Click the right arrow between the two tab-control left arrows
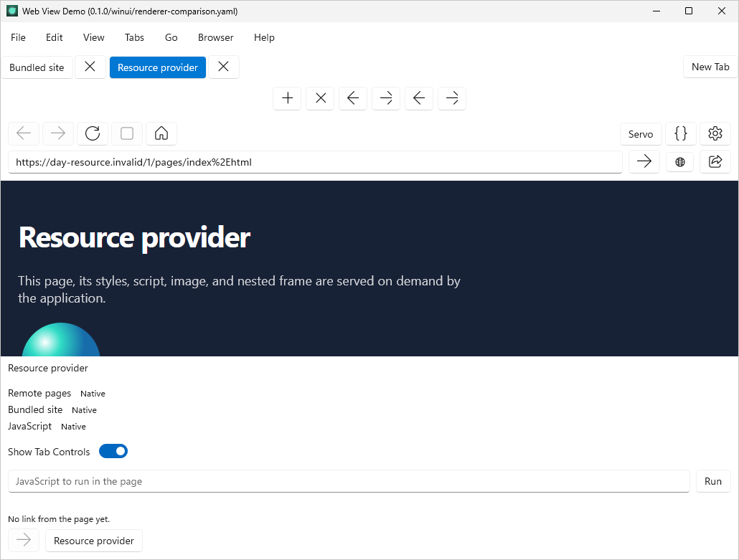739x560 pixels. point(386,98)
